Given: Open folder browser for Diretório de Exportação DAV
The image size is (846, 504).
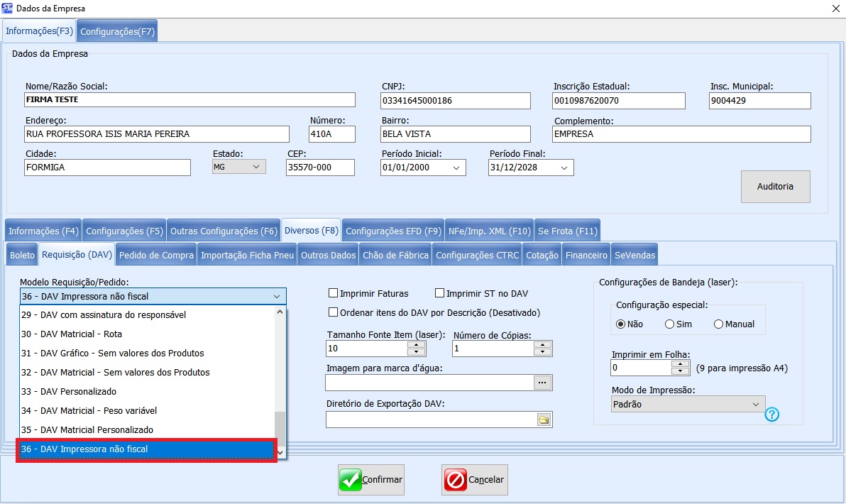Looking at the screenshot, I should coord(544,420).
